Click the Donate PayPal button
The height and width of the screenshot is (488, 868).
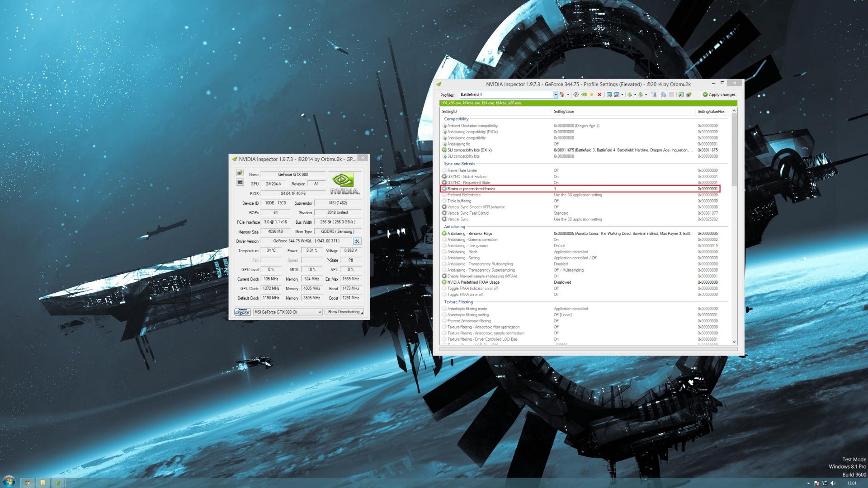pyautogui.click(x=243, y=312)
